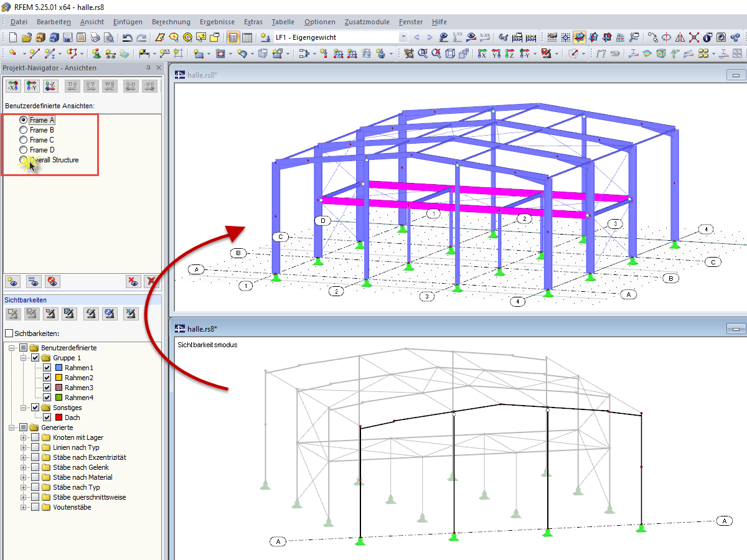
Task: Expand the Linien nach Typ node
Action: pos(24,447)
